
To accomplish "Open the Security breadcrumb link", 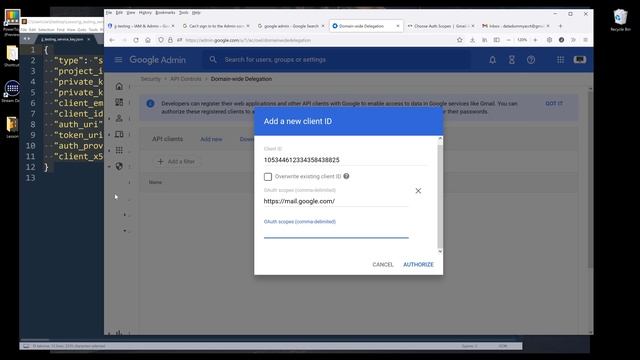I will [x=151, y=79].
